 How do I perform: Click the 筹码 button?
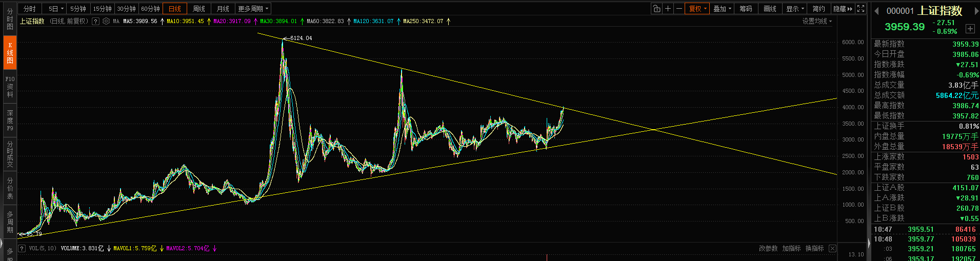click(746, 9)
